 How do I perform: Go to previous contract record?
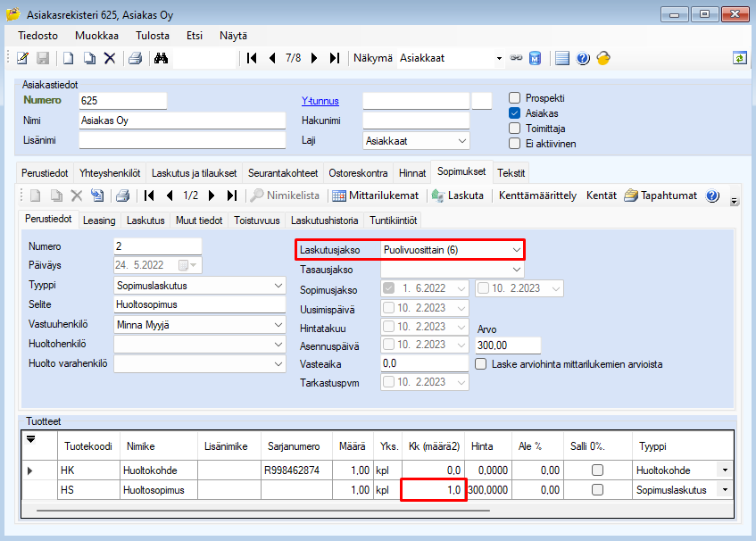pyautogui.click(x=170, y=196)
